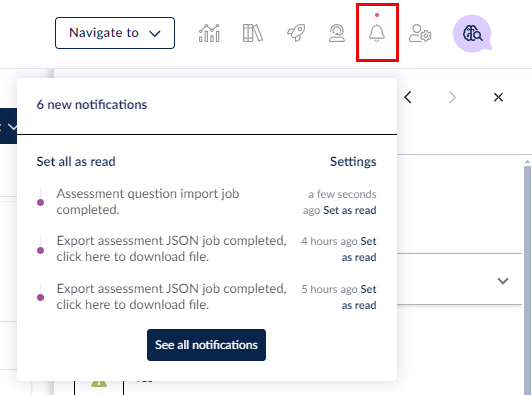
Task: Mark import job notification as read
Action: [x=350, y=210]
